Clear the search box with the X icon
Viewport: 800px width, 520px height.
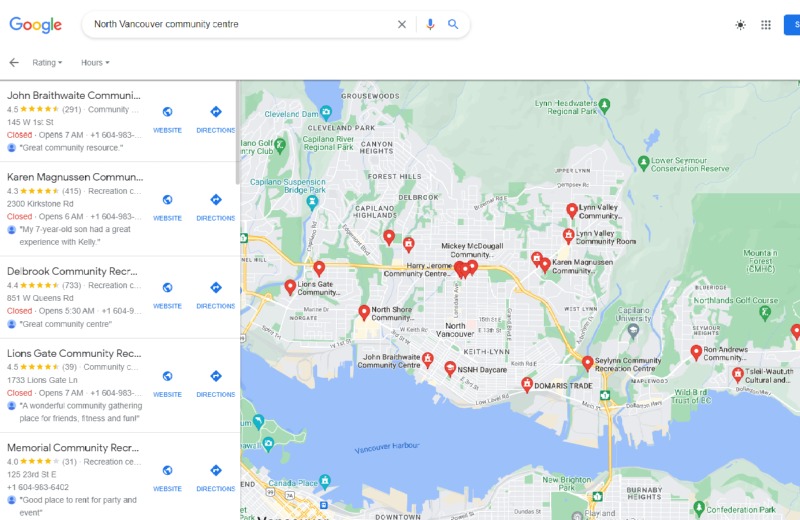tap(402, 24)
